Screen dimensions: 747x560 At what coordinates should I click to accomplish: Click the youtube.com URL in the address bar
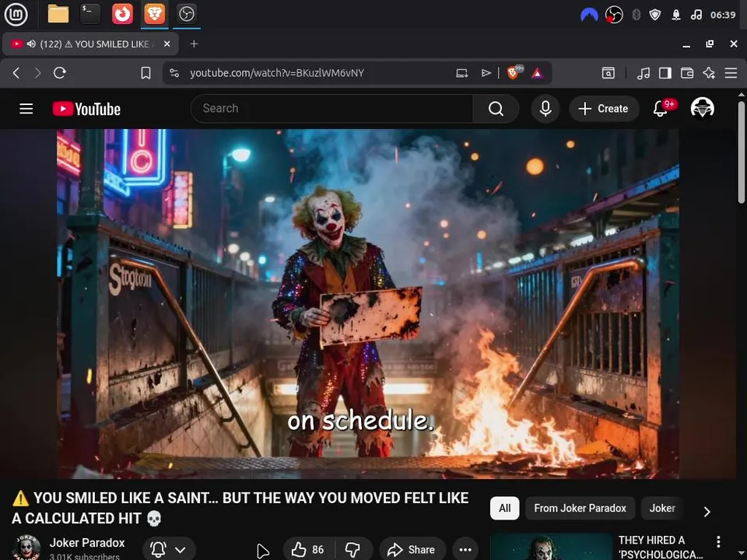pos(277,73)
